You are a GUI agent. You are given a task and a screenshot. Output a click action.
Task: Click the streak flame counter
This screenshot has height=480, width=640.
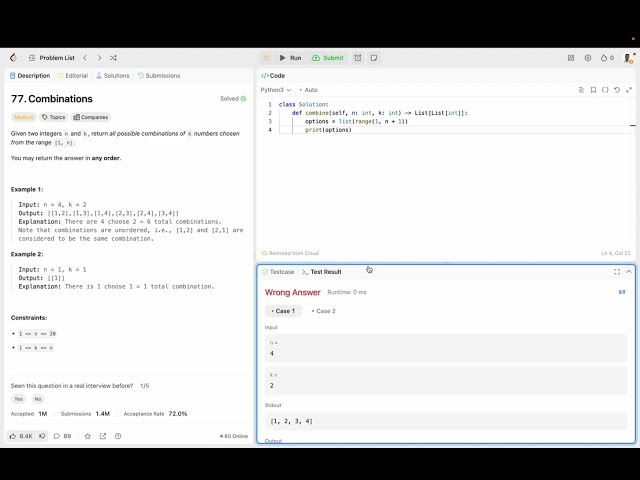[x=607, y=58]
